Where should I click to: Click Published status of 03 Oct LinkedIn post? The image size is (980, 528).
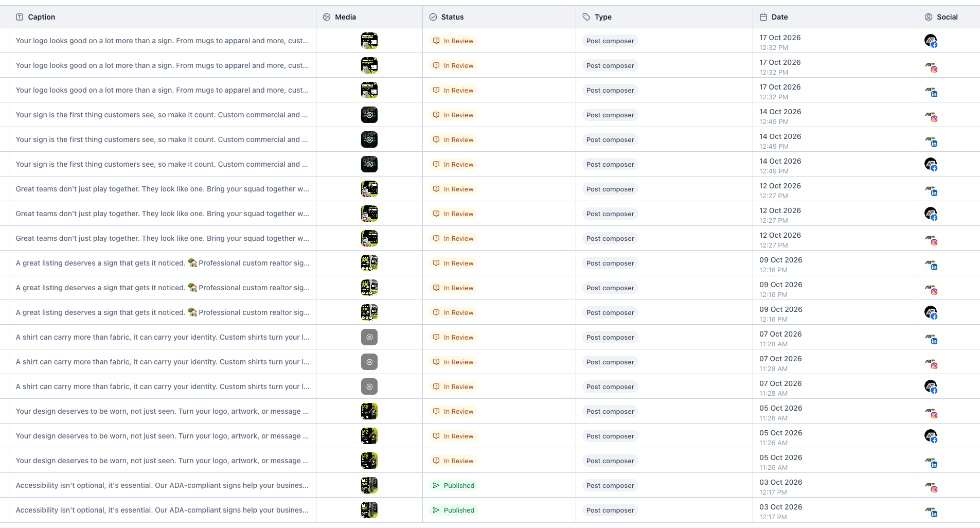click(x=454, y=510)
